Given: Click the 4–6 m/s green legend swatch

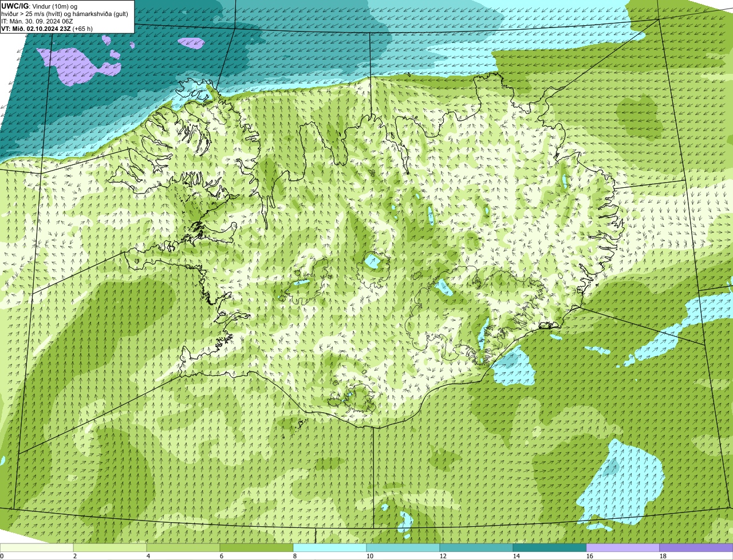Looking at the screenshot, I should pyautogui.click(x=183, y=547).
